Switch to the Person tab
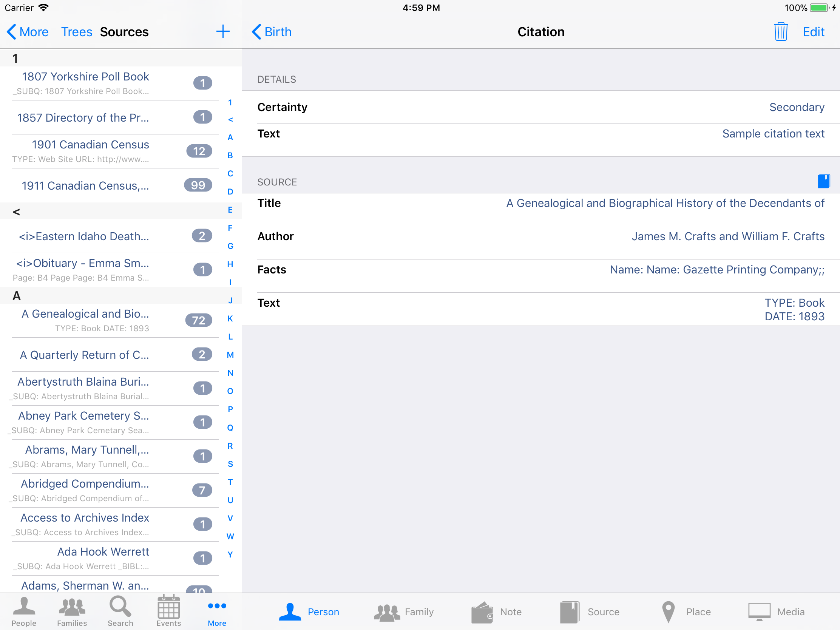Screen dimensions: 840x630 [309, 612]
